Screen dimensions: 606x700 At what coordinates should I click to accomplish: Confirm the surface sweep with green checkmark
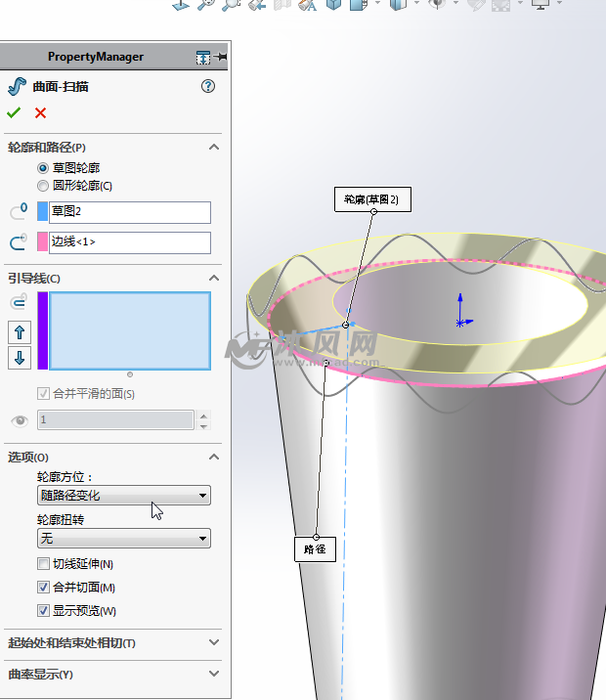tap(14, 113)
